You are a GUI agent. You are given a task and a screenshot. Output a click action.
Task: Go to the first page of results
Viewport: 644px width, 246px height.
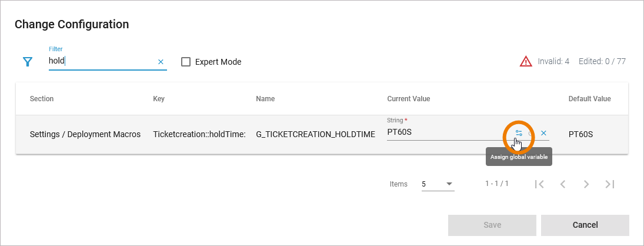pos(539,184)
